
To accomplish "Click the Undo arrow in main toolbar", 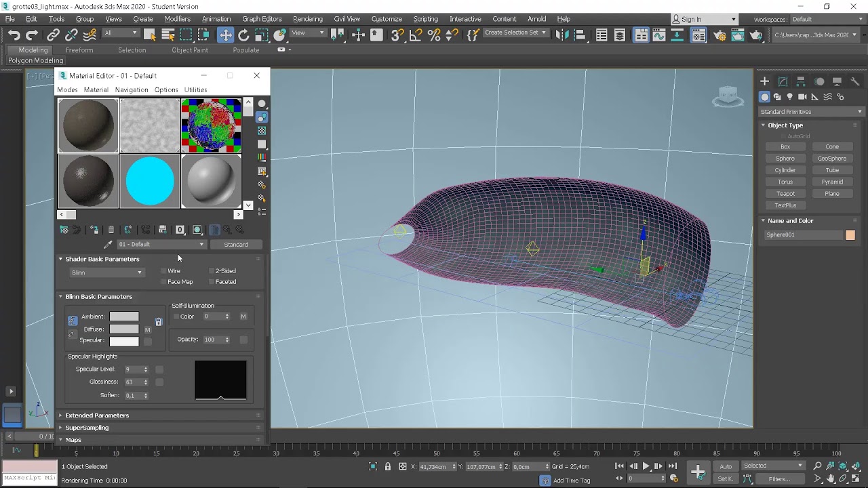I will 14,35.
